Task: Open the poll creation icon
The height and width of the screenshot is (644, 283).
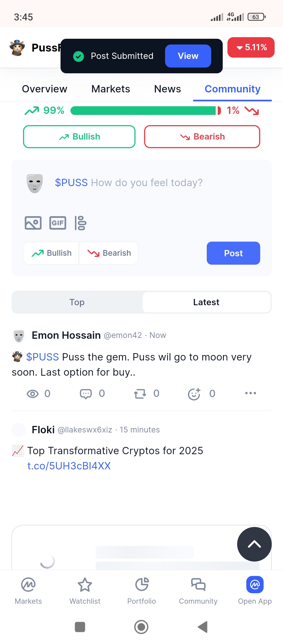Action: (80, 223)
